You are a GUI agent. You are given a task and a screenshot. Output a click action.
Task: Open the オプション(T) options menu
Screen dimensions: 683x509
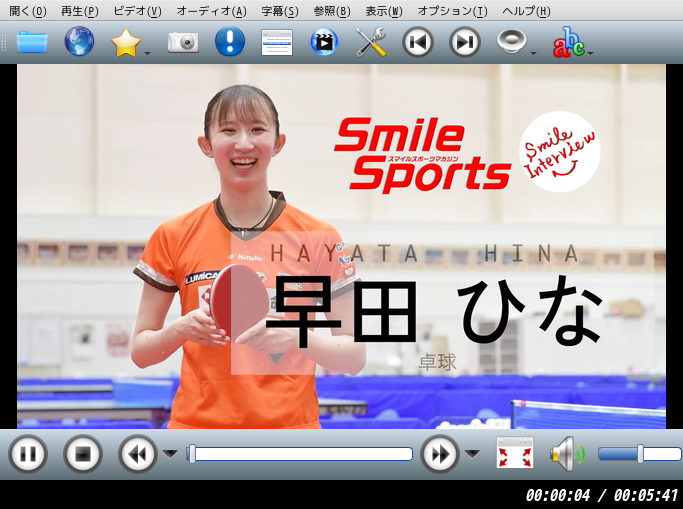pos(452,11)
